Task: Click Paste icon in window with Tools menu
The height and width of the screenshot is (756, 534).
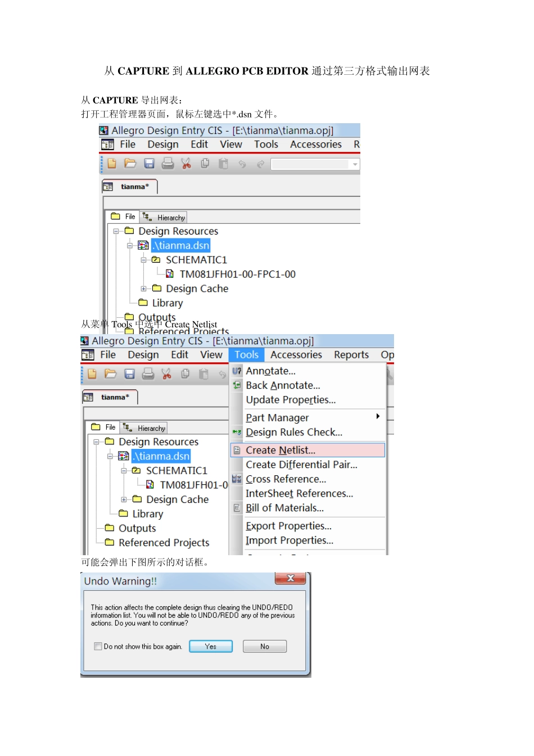Action: (204, 374)
